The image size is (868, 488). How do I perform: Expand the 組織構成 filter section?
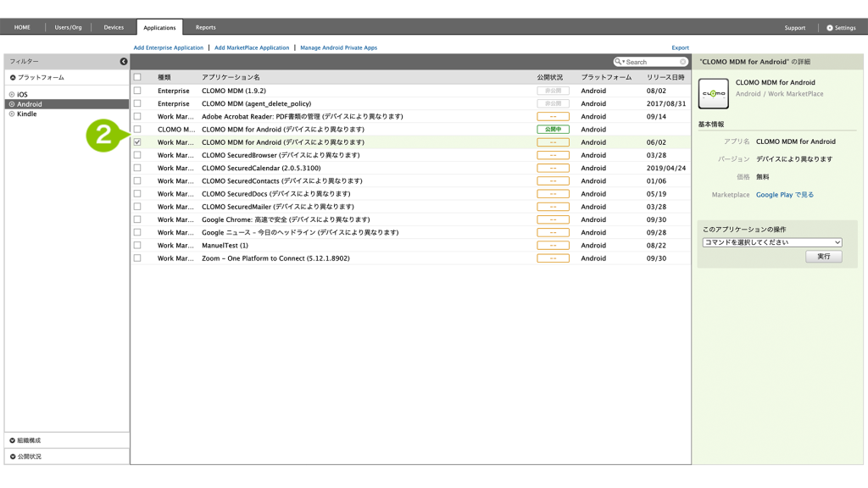point(25,441)
